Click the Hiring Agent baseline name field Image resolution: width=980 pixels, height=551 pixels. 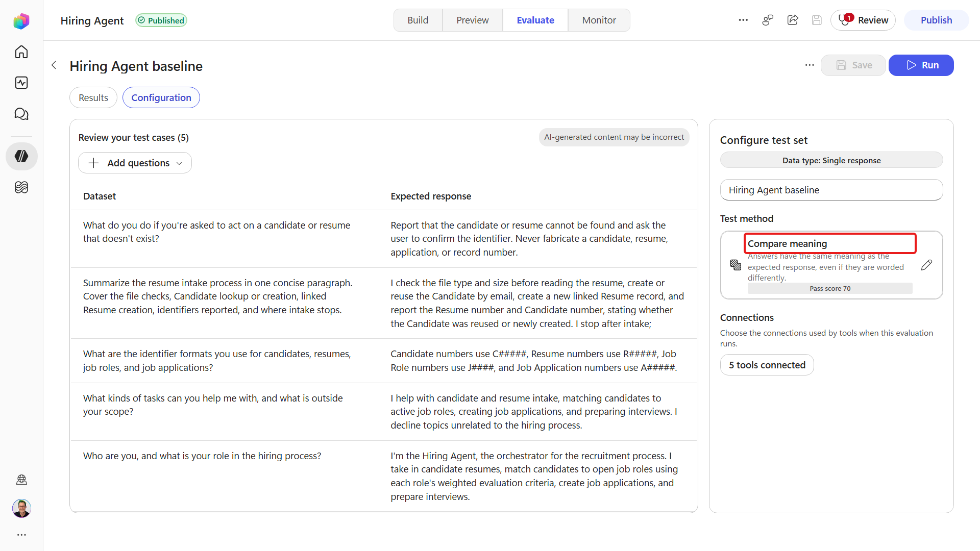(x=831, y=190)
